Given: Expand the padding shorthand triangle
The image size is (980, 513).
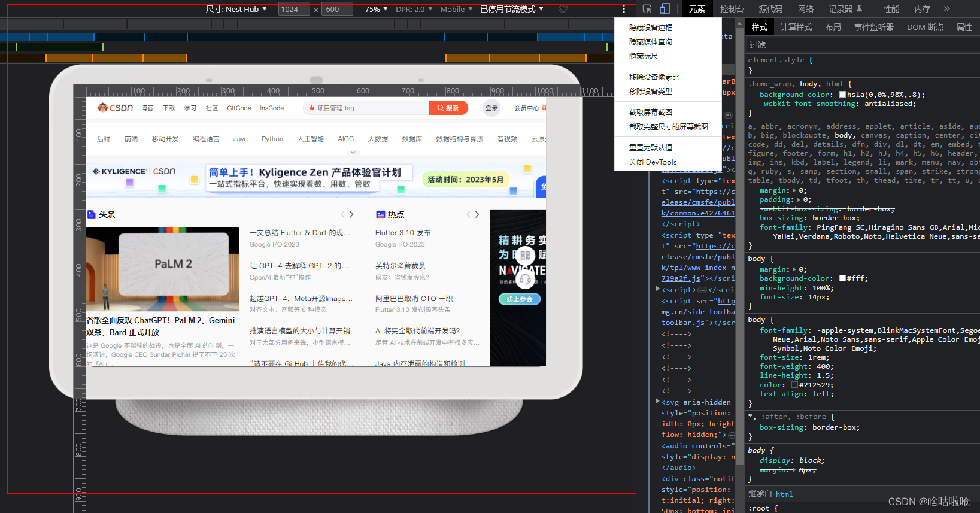Looking at the screenshot, I should (x=798, y=199).
